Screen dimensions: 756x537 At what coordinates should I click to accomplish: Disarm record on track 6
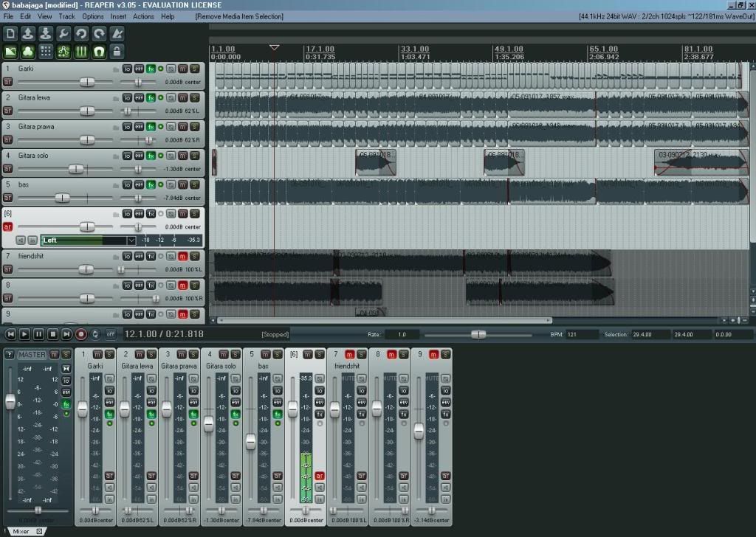[x=7, y=226]
